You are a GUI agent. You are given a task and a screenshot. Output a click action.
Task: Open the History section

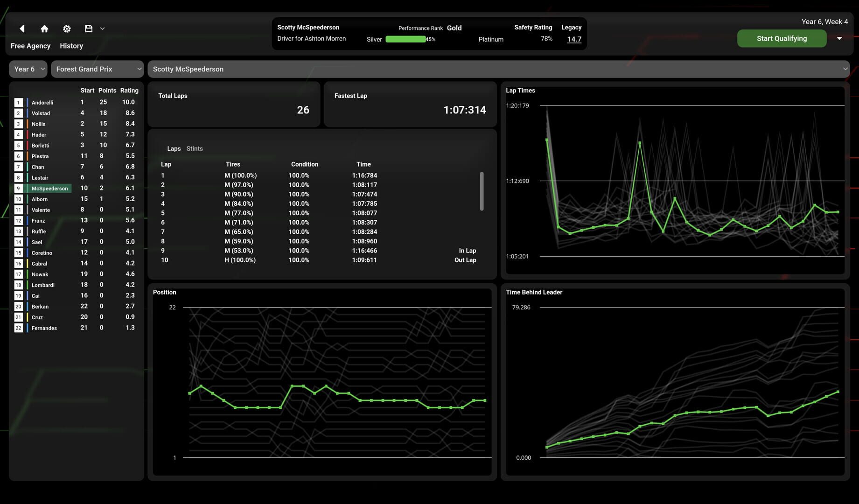pyautogui.click(x=71, y=45)
